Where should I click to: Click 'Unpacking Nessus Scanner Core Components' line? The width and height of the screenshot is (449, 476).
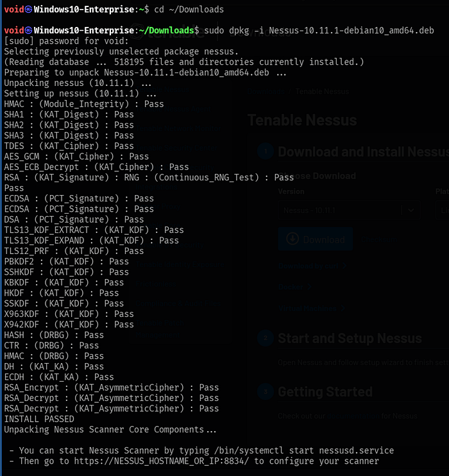coord(110,430)
